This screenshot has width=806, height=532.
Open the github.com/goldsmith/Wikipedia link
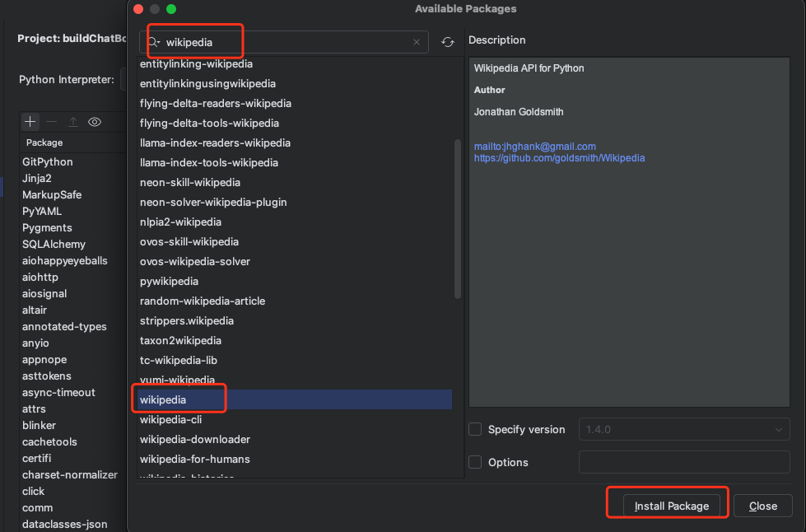coord(559,158)
